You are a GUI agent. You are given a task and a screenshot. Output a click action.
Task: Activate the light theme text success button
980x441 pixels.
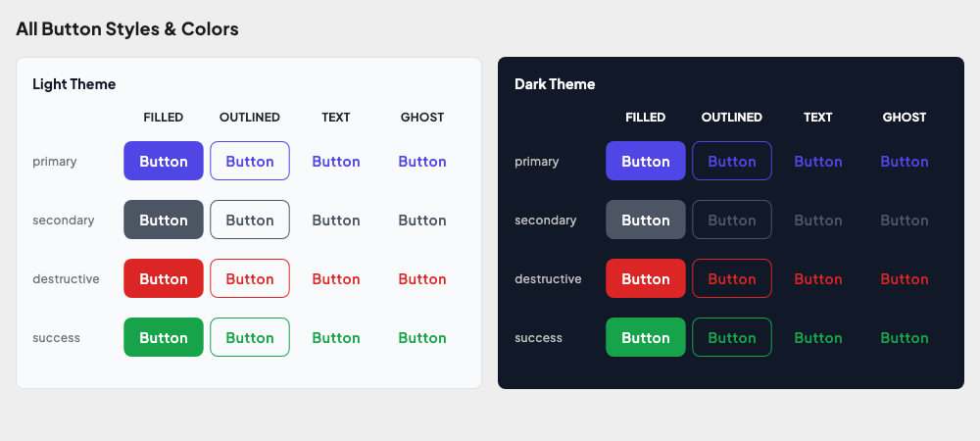coord(336,337)
